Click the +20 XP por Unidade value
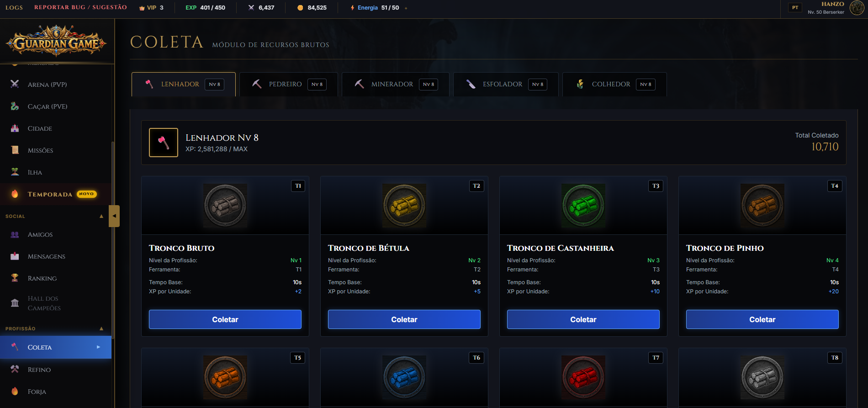This screenshot has height=408, width=868. coord(834,291)
